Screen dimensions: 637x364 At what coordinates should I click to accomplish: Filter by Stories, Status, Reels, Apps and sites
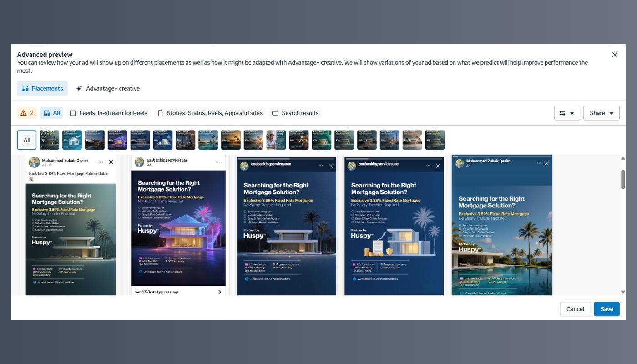(210, 113)
